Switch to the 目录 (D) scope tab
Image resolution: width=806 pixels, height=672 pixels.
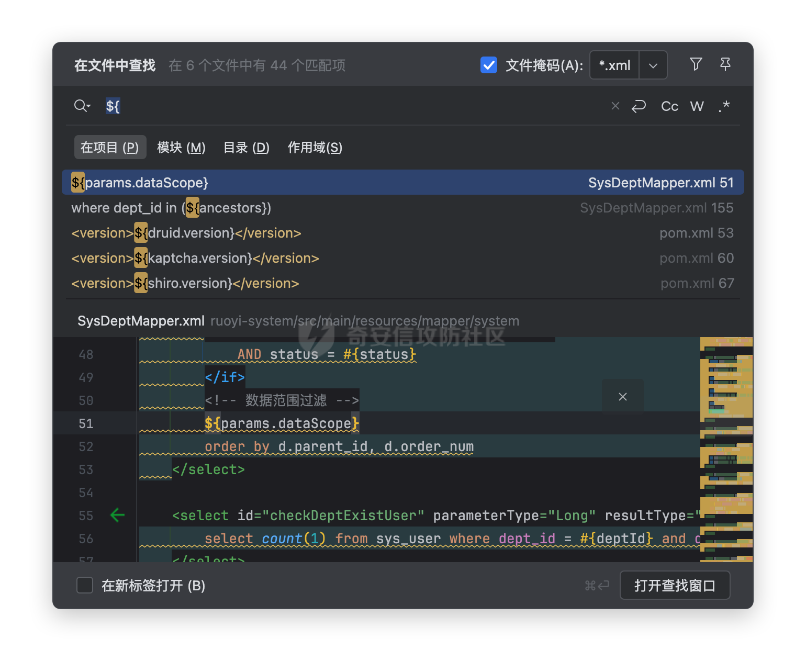coord(246,148)
